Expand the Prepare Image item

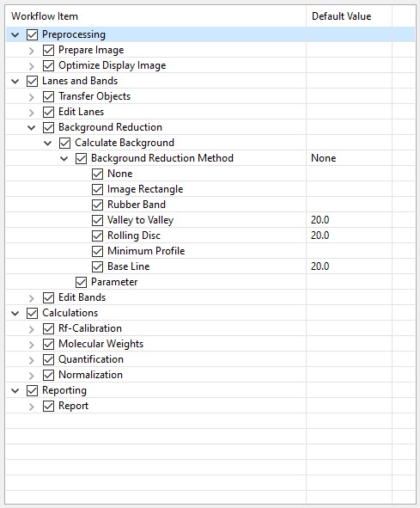click(x=32, y=51)
